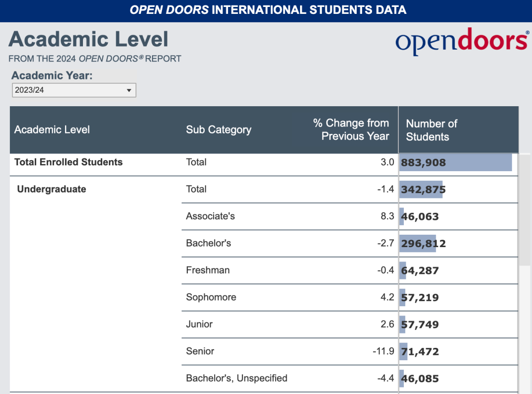Image resolution: width=532 pixels, height=394 pixels.
Task: Click the 883,908 total students bar
Action: click(456, 162)
